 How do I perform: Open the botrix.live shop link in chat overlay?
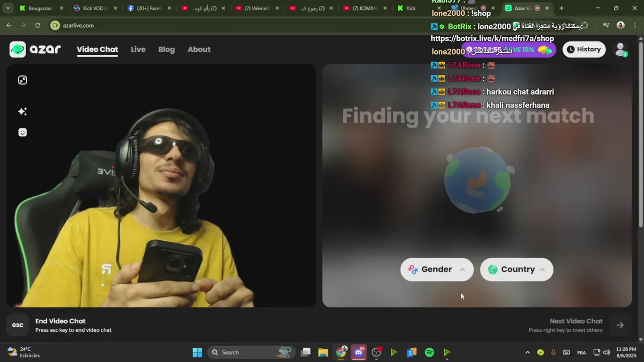click(x=492, y=39)
